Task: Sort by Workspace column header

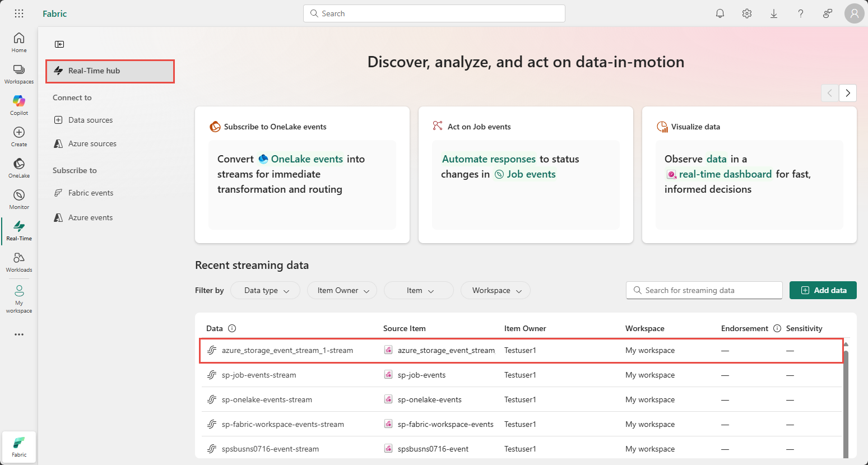Action: click(645, 328)
